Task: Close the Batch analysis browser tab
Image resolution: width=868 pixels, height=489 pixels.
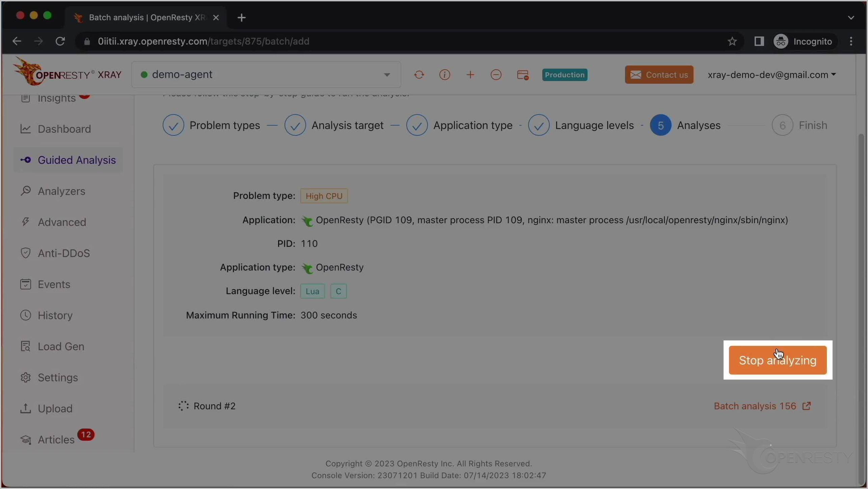Action: (x=216, y=18)
